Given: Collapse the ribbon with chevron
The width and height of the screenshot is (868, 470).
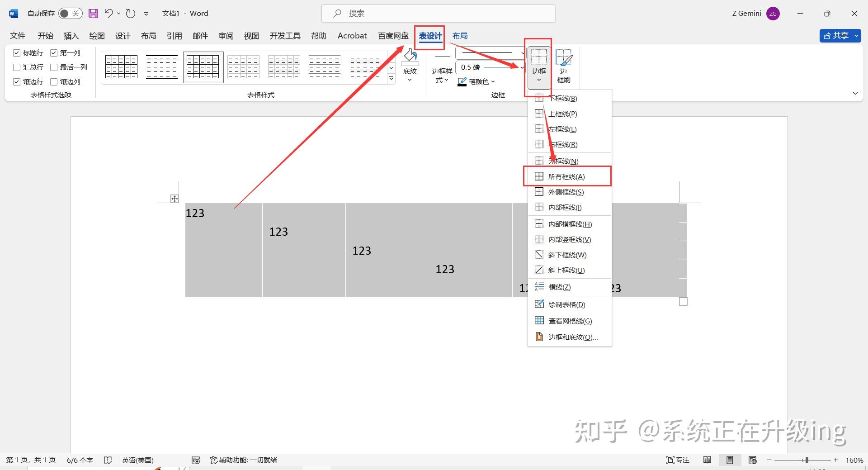Looking at the screenshot, I should pyautogui.click(x=855, y=93).
